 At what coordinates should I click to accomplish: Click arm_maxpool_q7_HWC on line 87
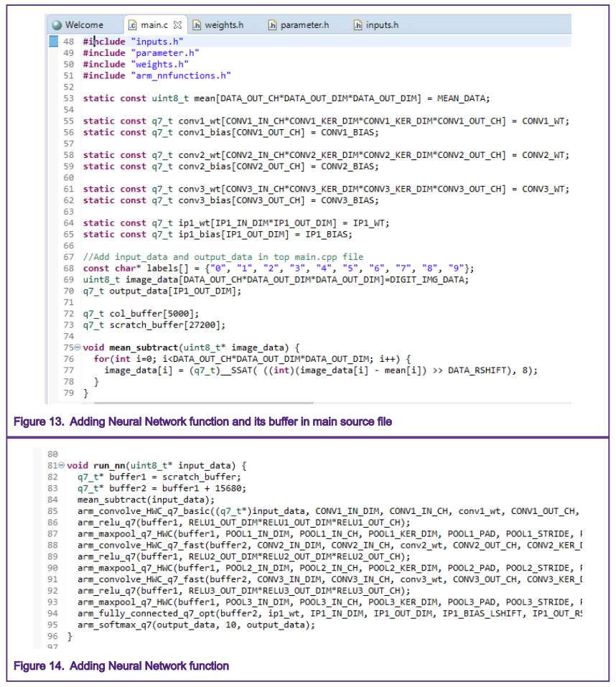tap(125, 533)
